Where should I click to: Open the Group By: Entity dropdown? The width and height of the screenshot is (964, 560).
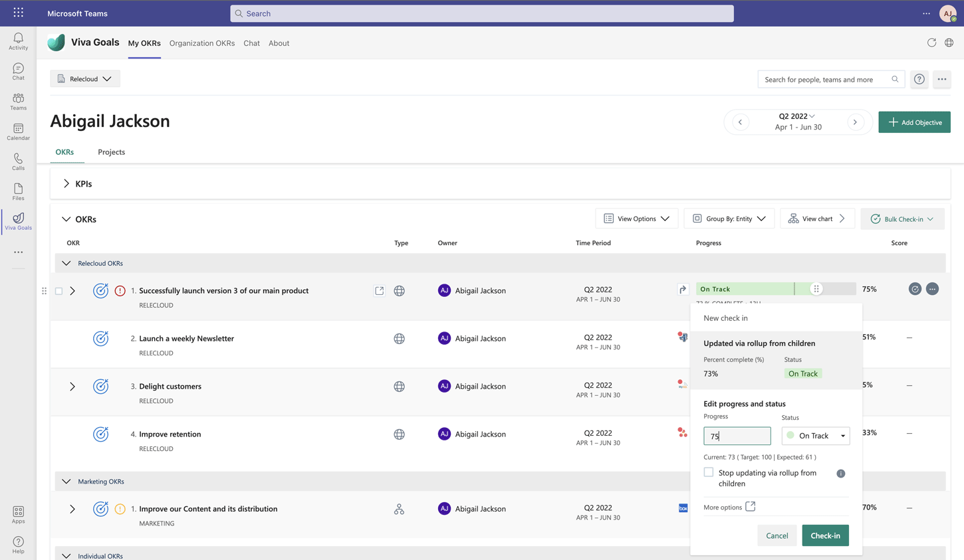pos(729,219)
